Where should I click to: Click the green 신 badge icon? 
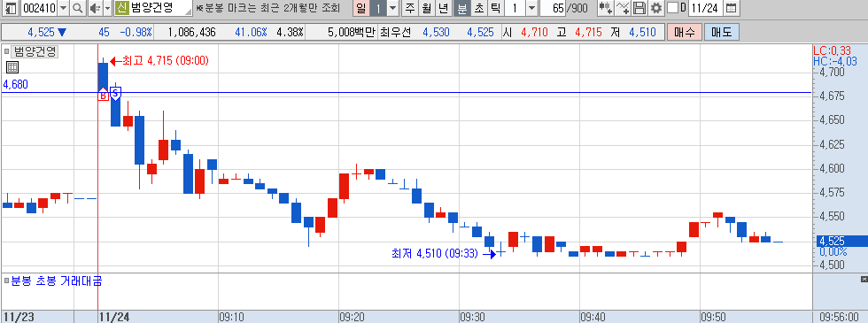122,8
